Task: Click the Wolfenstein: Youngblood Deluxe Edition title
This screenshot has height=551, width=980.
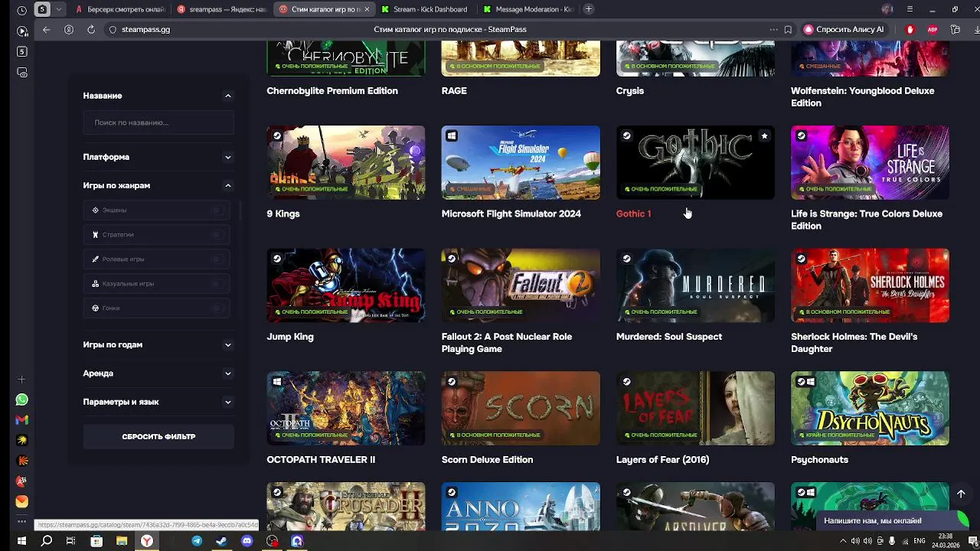Action: point(863,96)
